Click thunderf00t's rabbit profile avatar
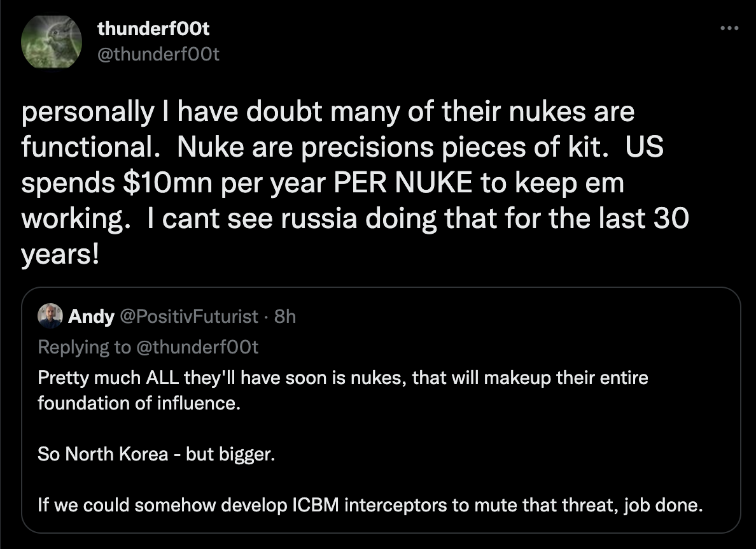 [x=51, y=42]
